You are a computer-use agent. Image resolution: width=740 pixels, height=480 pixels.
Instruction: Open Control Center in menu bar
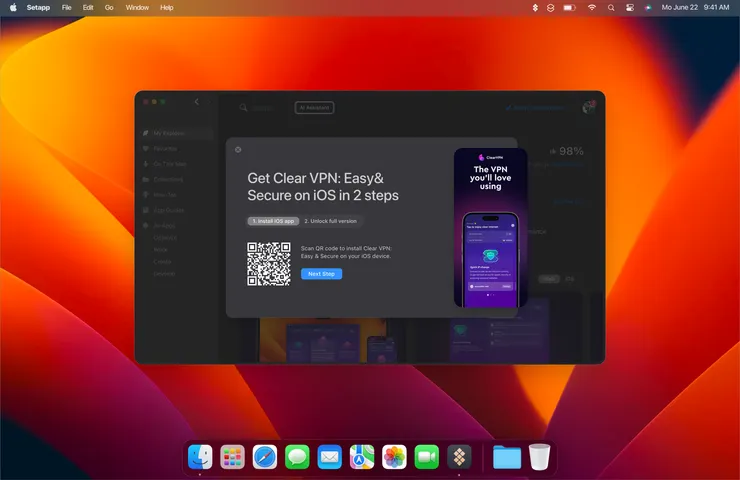click(x=630, y=8)
